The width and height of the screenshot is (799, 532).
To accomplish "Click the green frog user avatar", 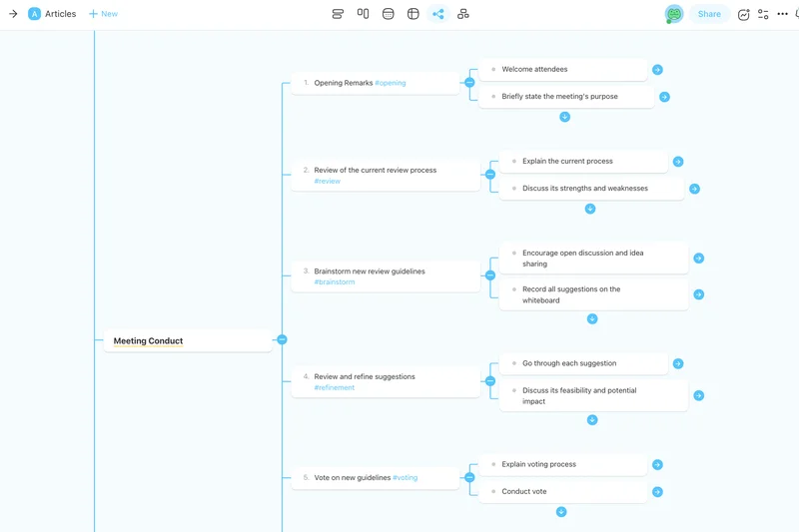I will click(x=674, y=14).
